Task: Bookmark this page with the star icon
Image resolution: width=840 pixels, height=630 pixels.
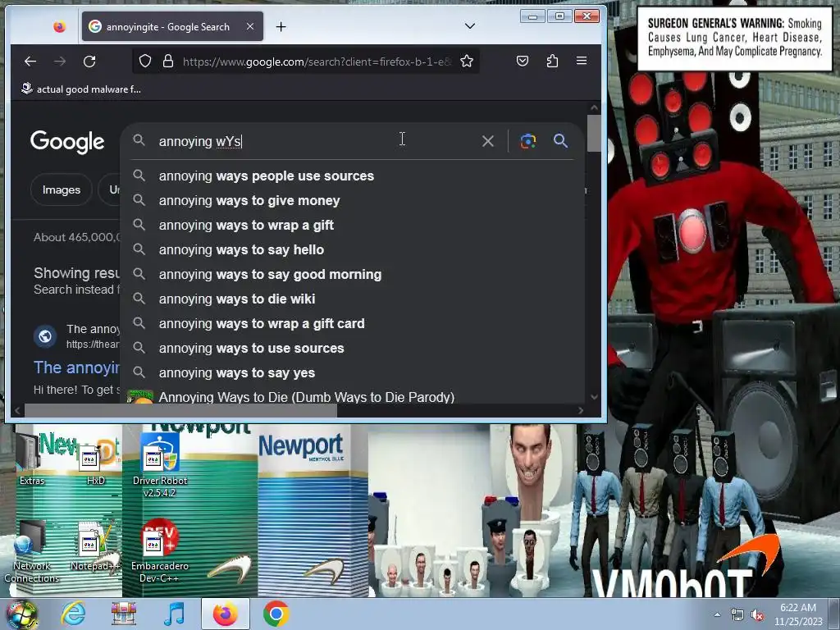Action: pyautogui.click(x=467, y=61)
